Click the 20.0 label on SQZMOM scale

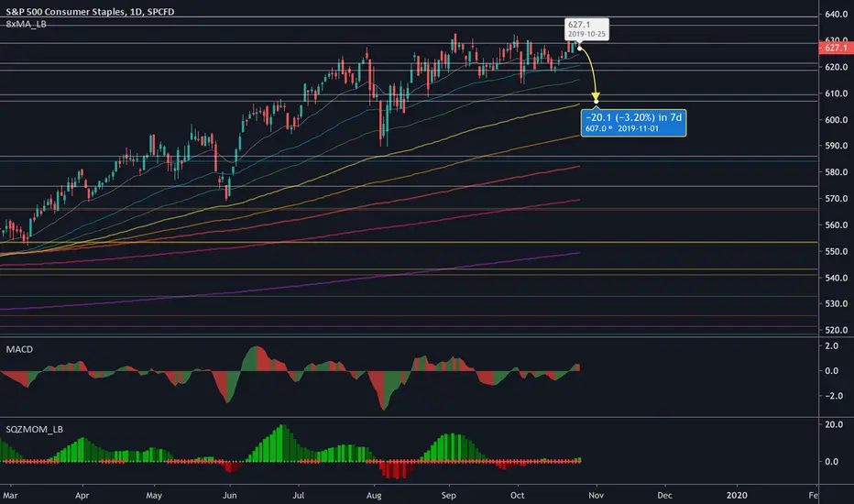tap(834, 425)
